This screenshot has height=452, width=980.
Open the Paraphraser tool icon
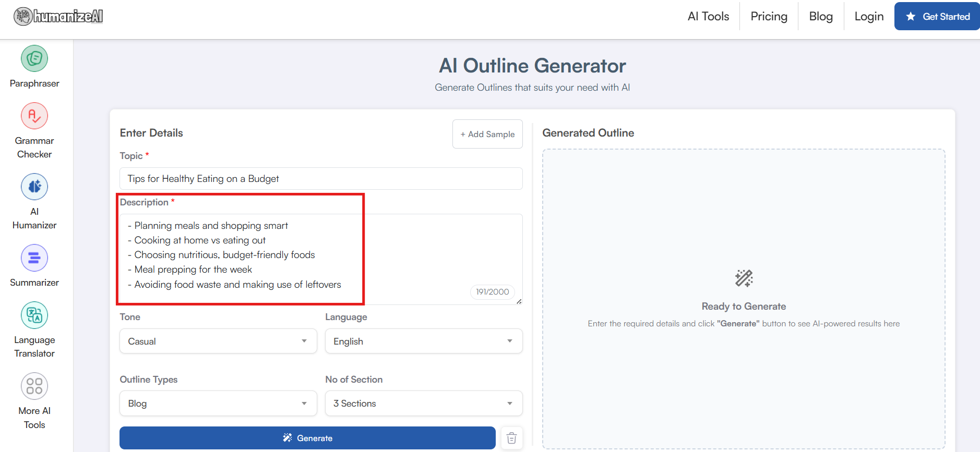click(x=34, y=58)
